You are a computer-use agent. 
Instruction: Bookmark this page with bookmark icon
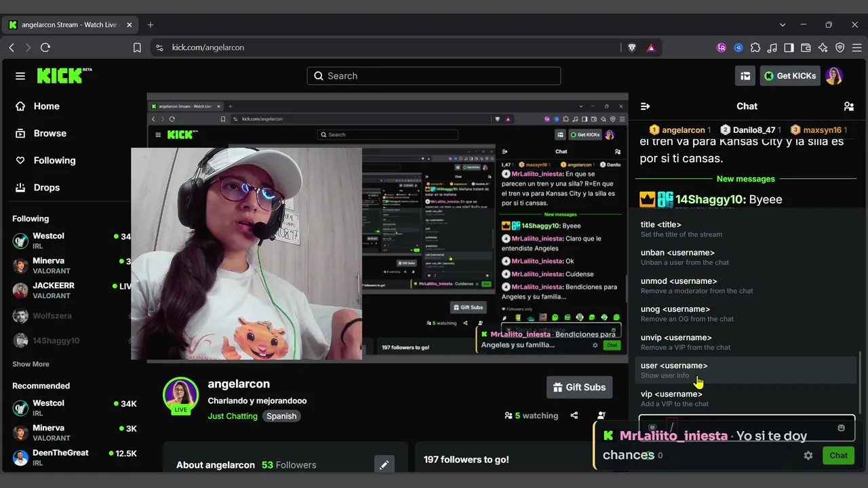coord(137,47)
